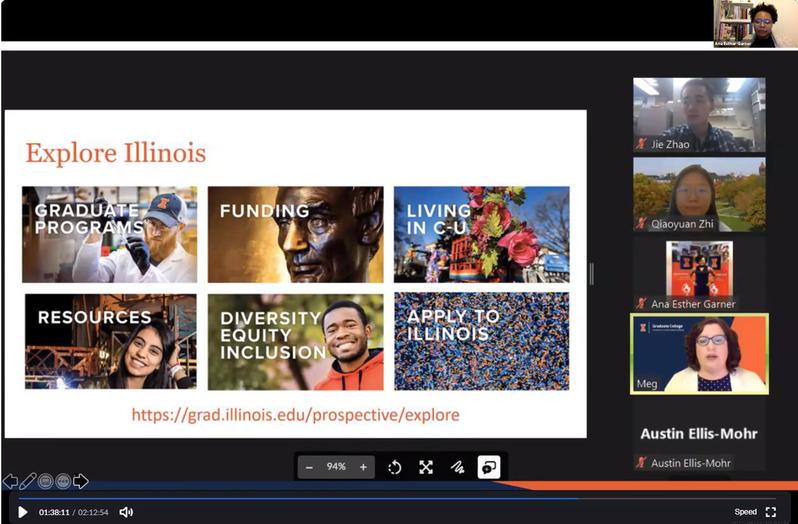Viewport: 798px width, 524px height.
Task: Click the Apply to Illinois tile
Action: 481,341
